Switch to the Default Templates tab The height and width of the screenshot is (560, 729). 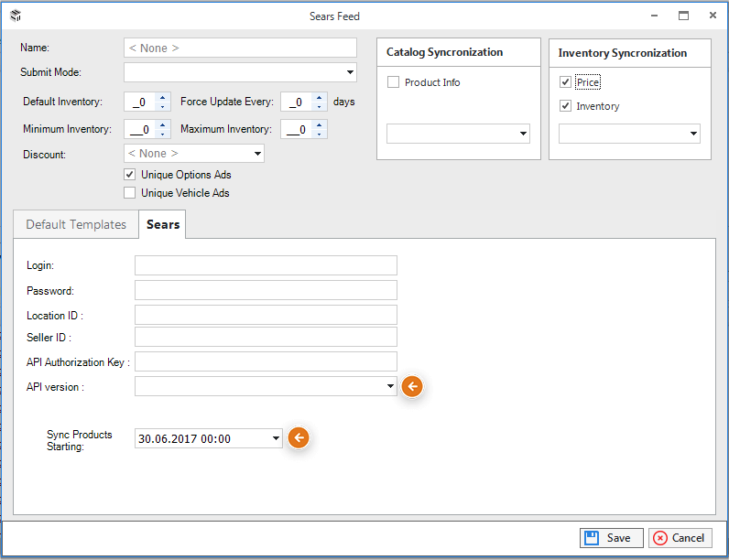[76, 225]
